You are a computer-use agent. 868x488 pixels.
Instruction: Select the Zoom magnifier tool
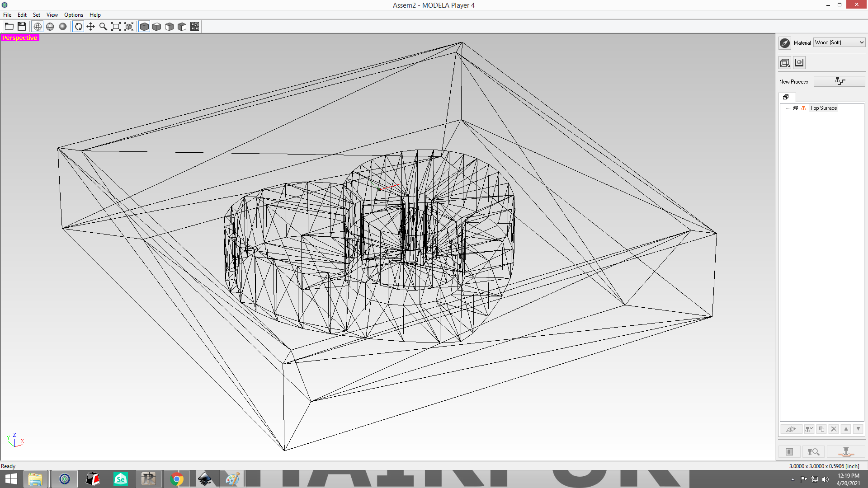tap(104, 27)
